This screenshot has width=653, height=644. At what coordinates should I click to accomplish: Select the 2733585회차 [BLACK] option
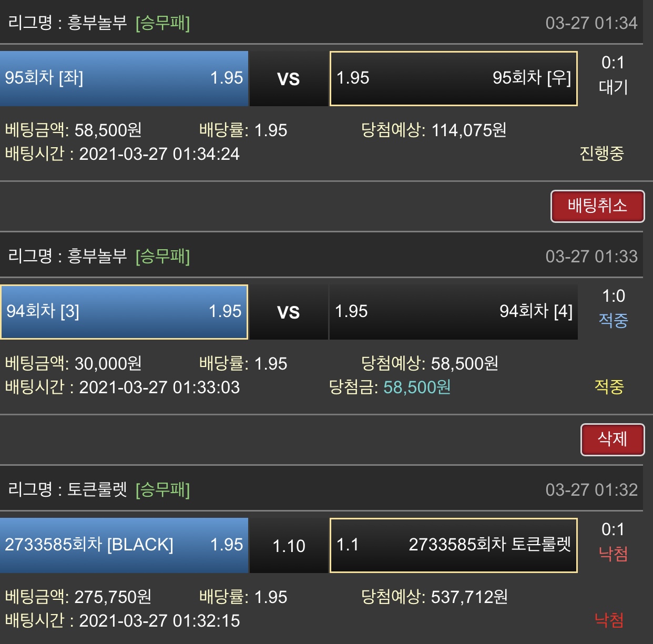(124, 545)
